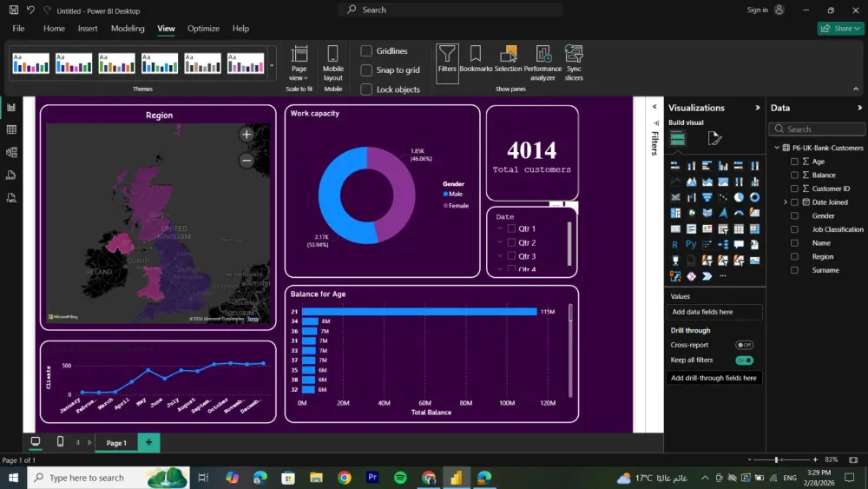Get more visuals ellipsis
Screen dimensions: 868x489
(x=723, y=276)
